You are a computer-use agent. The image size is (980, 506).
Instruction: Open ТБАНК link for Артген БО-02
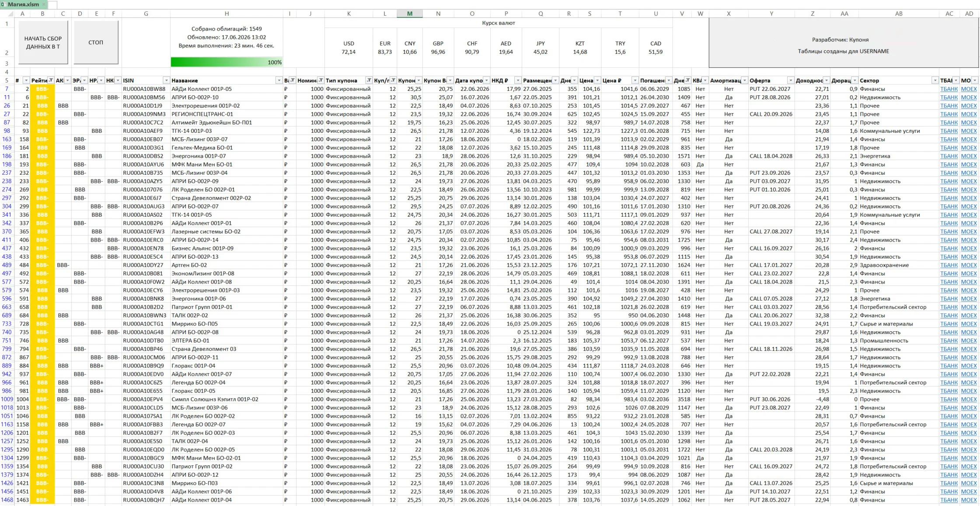pos(949,265)
